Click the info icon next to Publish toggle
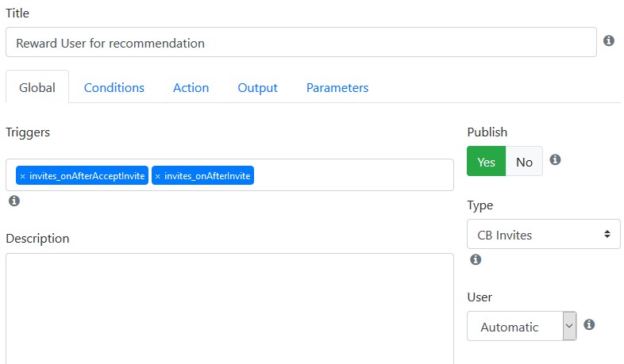The image size is (624, 364). pyautogui.click(x=555, y=159)
